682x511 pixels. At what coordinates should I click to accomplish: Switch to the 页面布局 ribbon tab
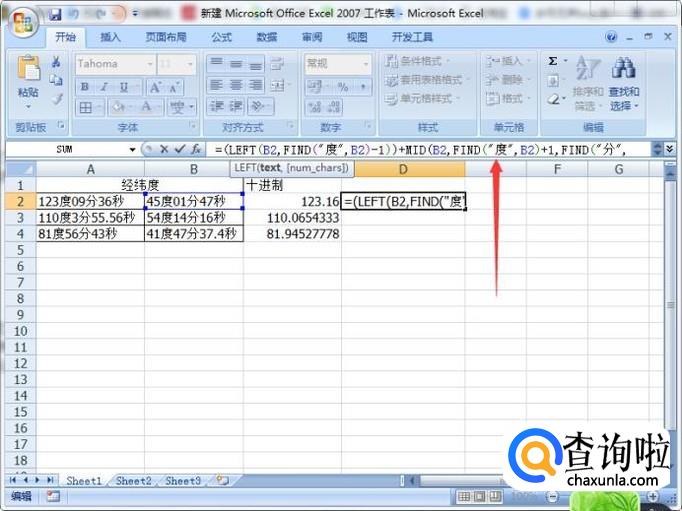coord(166,37)
